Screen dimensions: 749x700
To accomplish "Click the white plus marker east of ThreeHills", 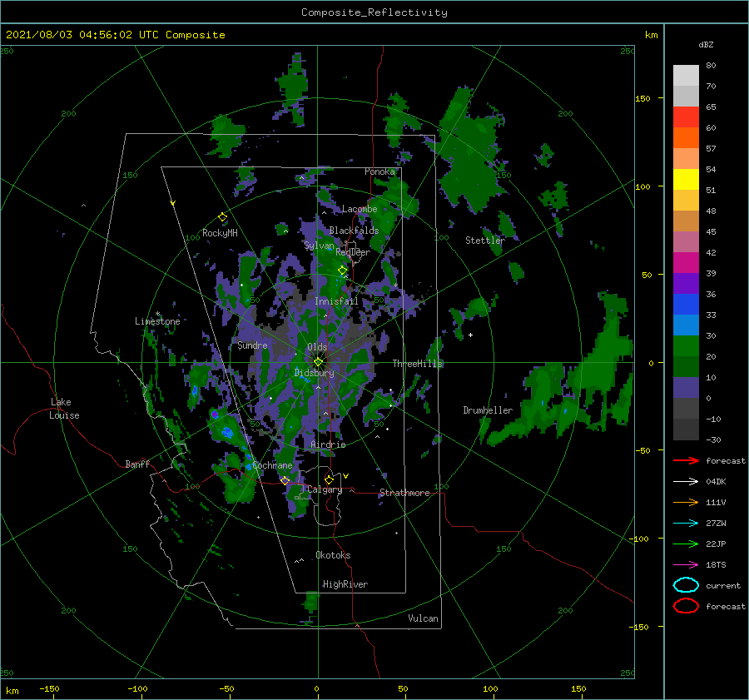I will (x=470, y=335).
